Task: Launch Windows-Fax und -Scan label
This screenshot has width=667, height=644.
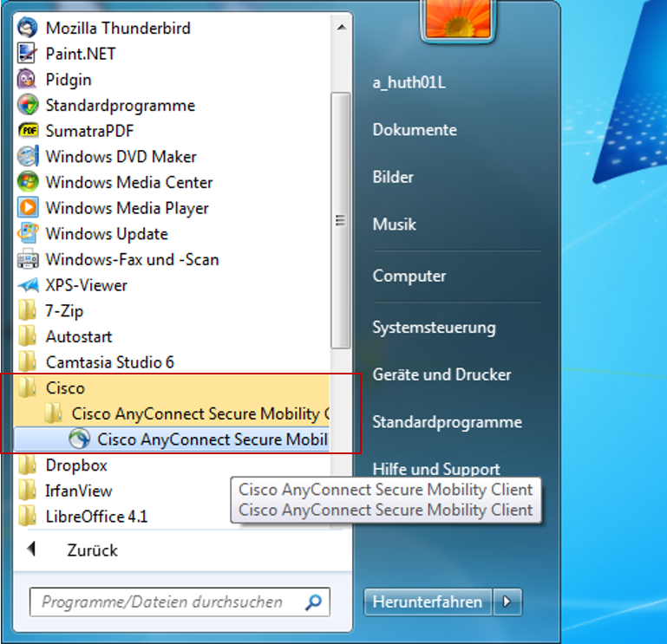Action: click(132, 259)
